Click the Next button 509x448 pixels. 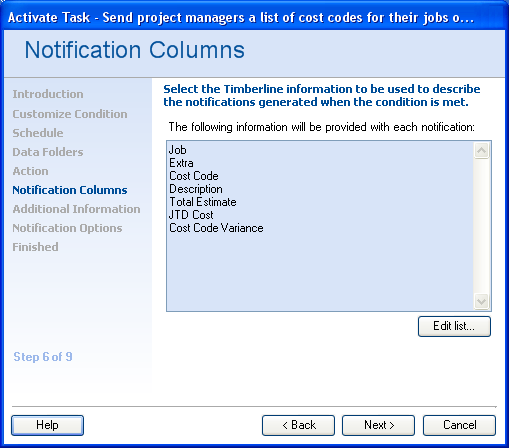tap(378, 425)
